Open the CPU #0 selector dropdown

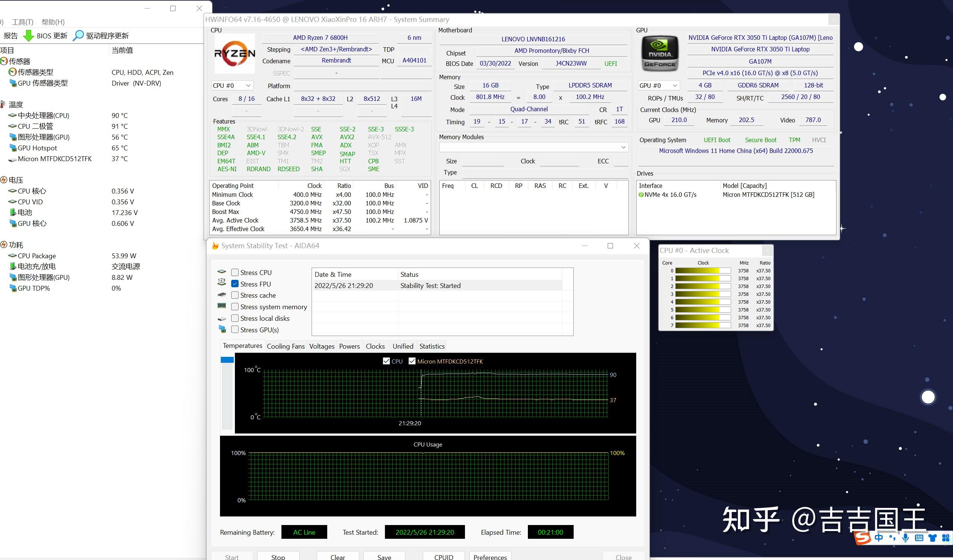click(x=232, y=86)
